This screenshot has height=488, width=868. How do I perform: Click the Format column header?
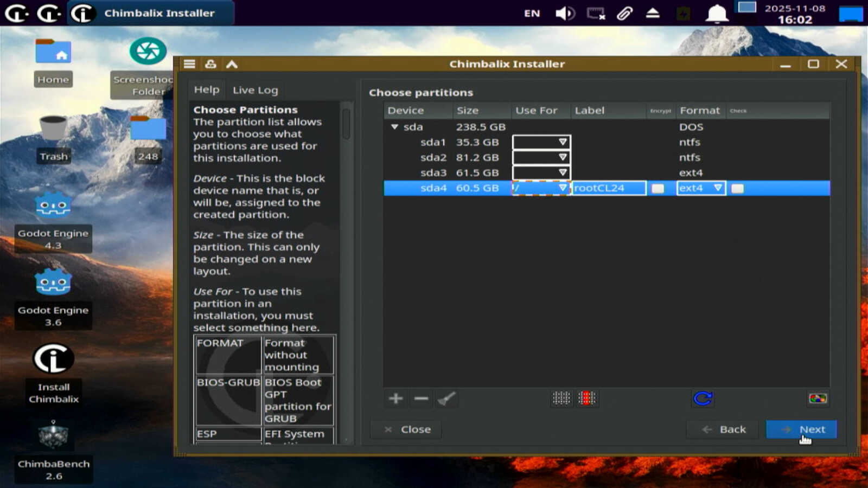pos(700,111)
